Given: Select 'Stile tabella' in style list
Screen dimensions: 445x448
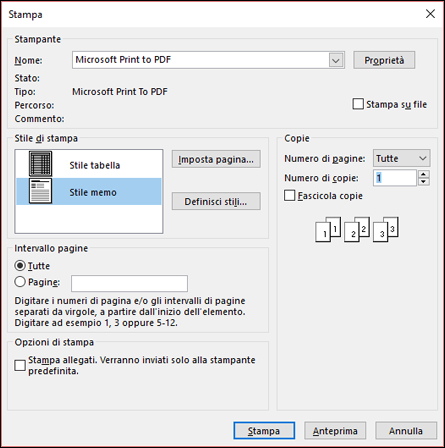Looking at the screenshot, I should 89,164.
